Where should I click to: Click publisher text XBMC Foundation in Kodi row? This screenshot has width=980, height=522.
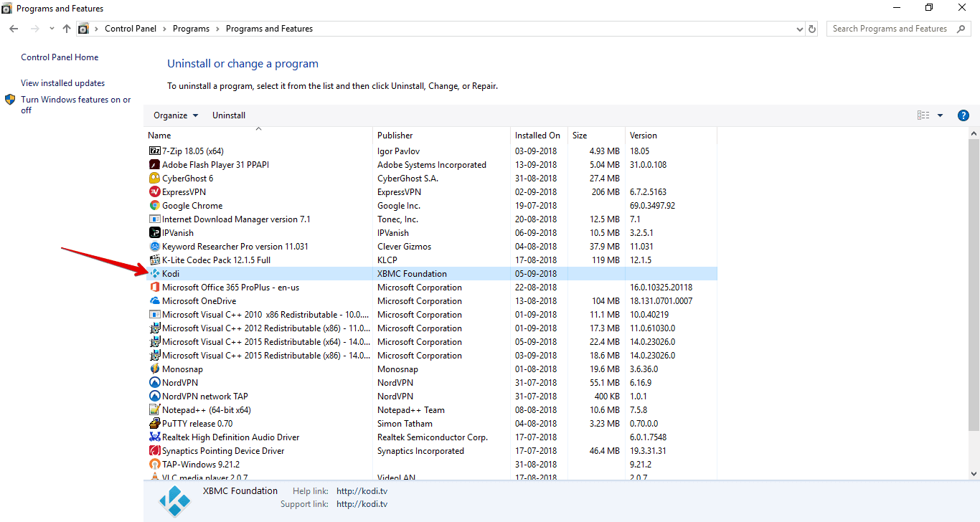click(x=412, y=274)
